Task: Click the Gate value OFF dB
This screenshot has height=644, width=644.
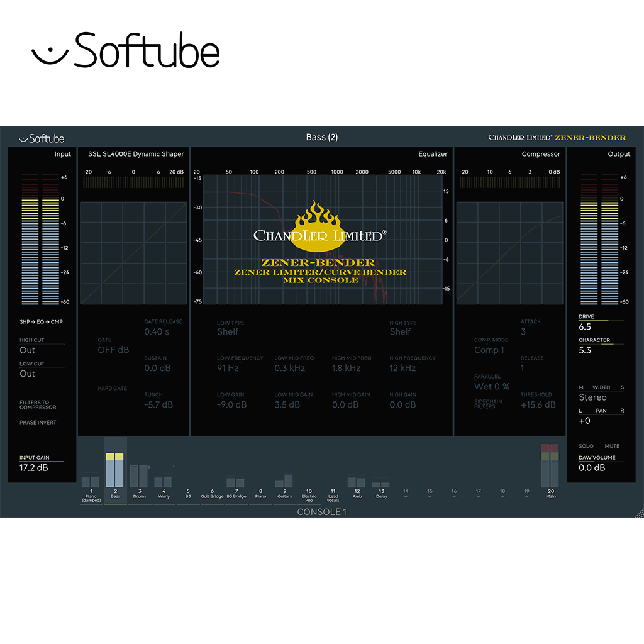Action: tap(113, 350)
